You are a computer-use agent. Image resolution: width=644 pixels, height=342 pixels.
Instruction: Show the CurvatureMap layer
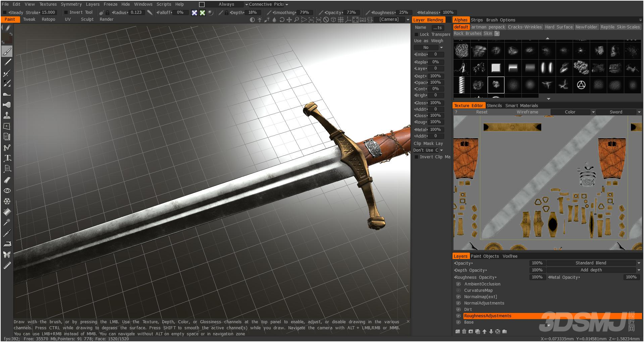459,290
